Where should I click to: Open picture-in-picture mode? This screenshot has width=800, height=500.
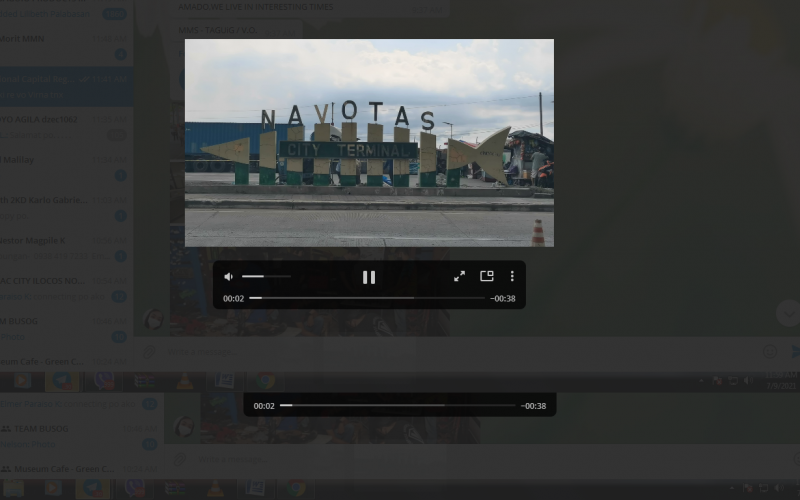point(487,276)
